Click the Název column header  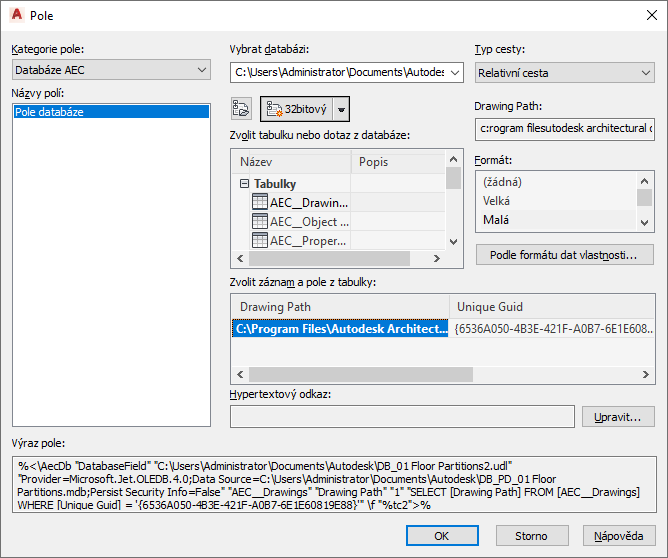click(x=291, y=162)
